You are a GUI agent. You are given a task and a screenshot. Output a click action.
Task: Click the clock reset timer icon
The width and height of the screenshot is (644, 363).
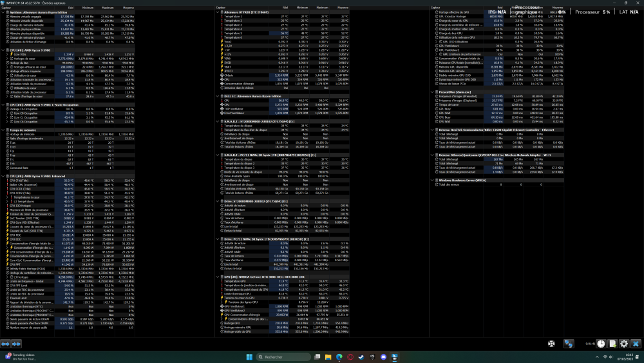pos(601,344)
